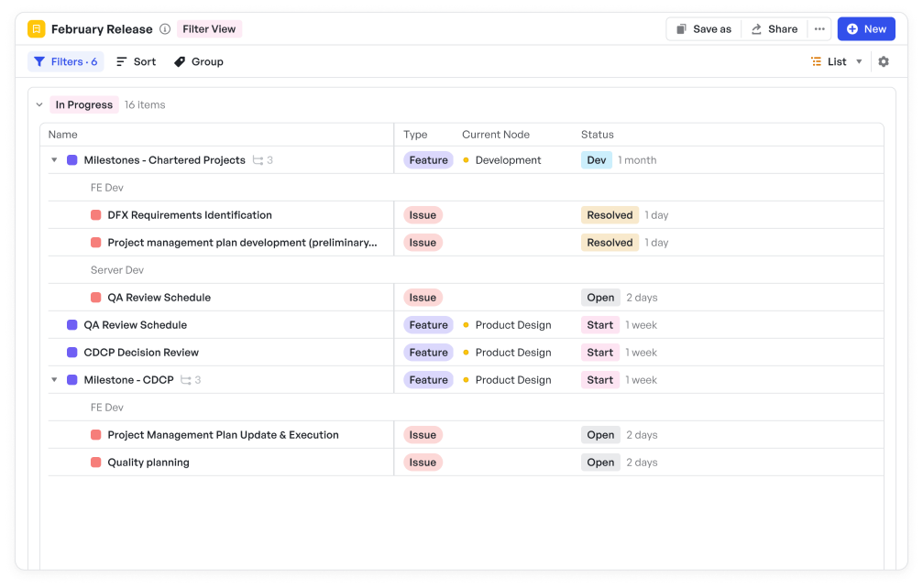Open the Filters panel with 6 filters

point(65,62)
